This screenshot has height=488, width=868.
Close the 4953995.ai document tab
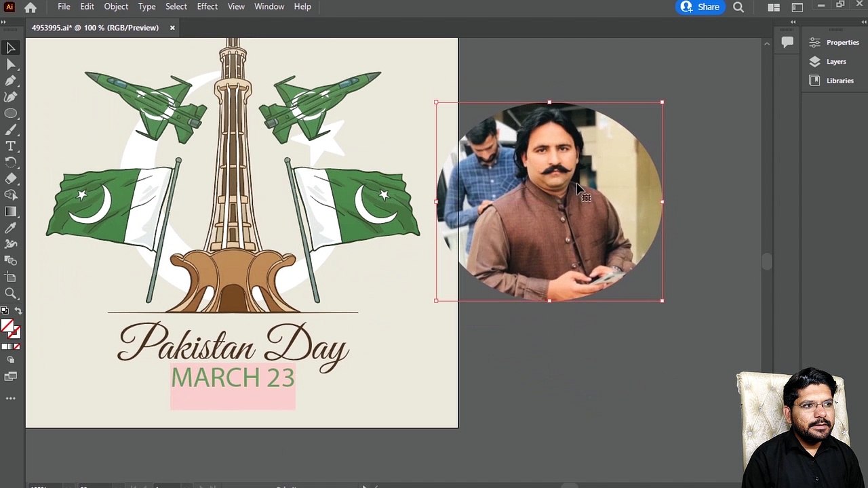pyautogui.click(x=172, y=28)
